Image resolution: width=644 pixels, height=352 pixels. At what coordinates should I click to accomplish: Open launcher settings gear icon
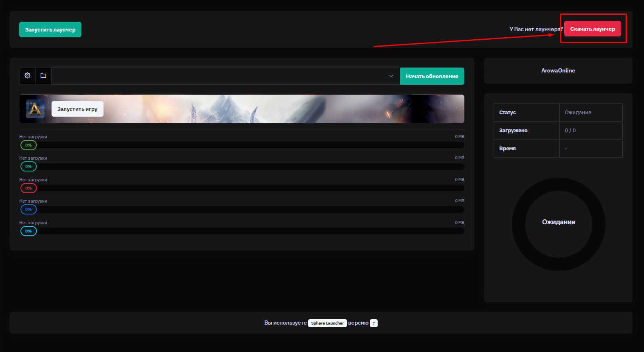pyautogui.click(x=27, y=76)
